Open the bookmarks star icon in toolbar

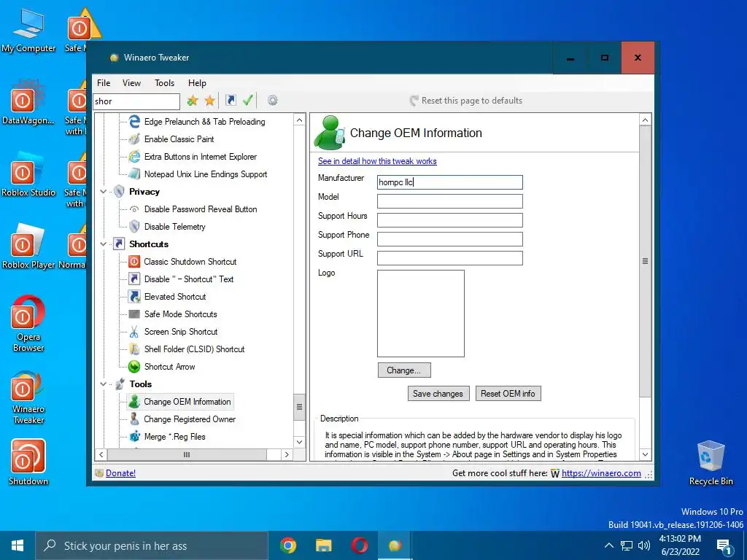[209, 101]
